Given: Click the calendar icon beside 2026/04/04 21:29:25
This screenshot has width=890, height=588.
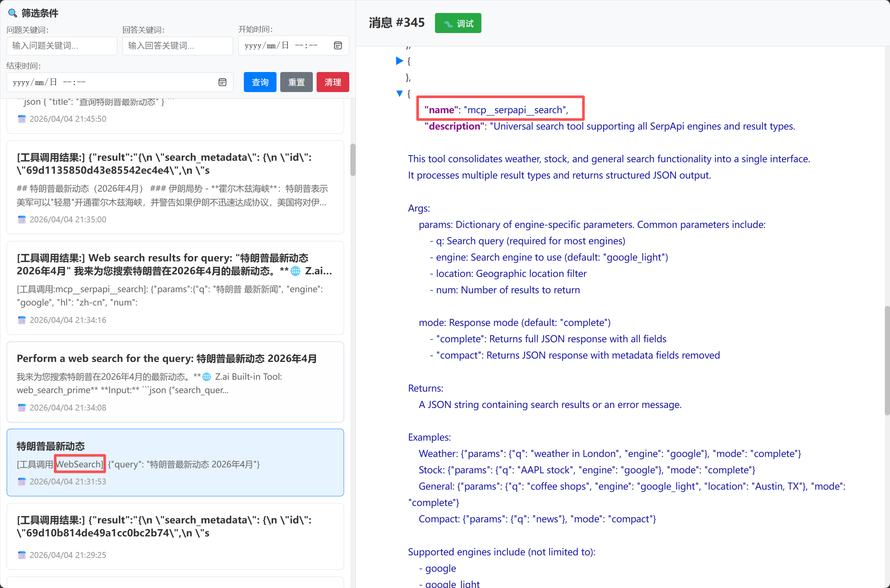Looking at the screenshot, I should pos(22,555).
